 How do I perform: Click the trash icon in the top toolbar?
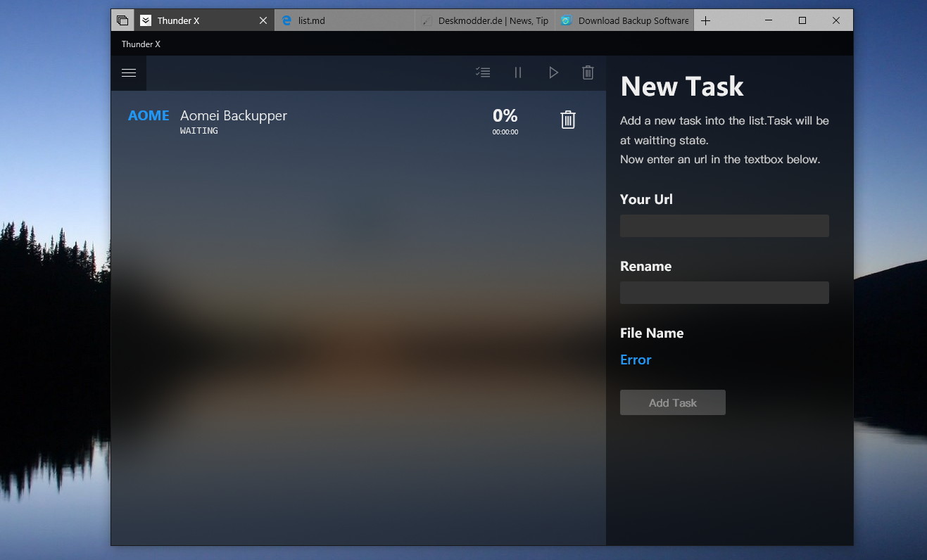pos(588,72)
